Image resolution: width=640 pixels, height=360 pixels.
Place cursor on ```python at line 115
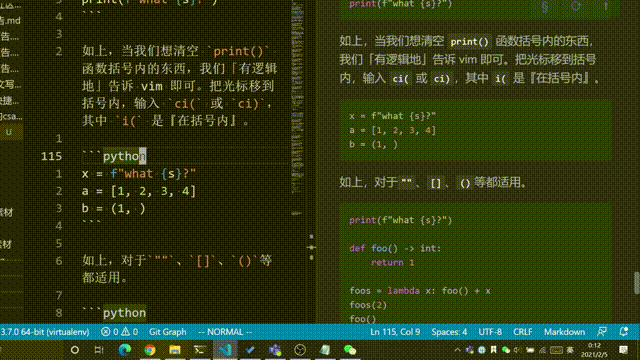click(114, 156)
